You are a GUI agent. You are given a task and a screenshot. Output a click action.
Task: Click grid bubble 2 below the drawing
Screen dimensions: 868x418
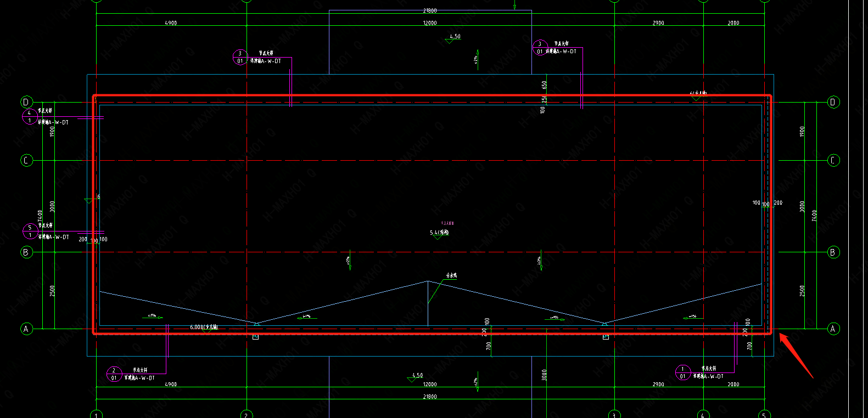(247, 414)
